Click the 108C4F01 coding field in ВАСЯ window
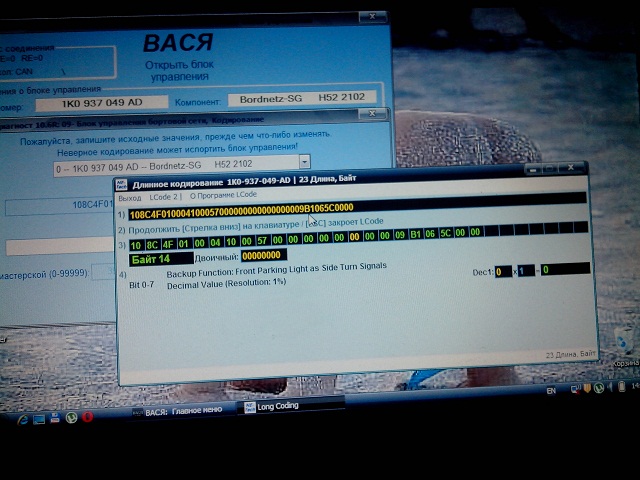 59,206
